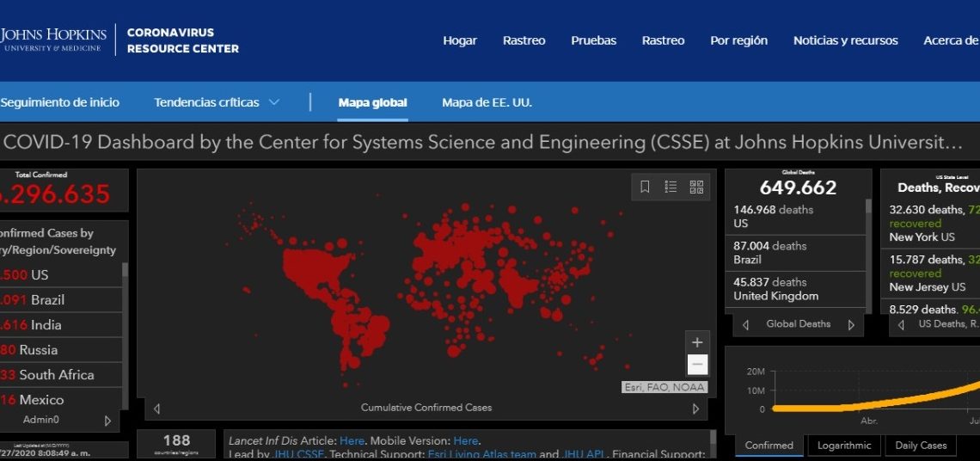980x461 pixels.
Task: Select the Seguimiento de inicio tab
Action: pos(59,102)
